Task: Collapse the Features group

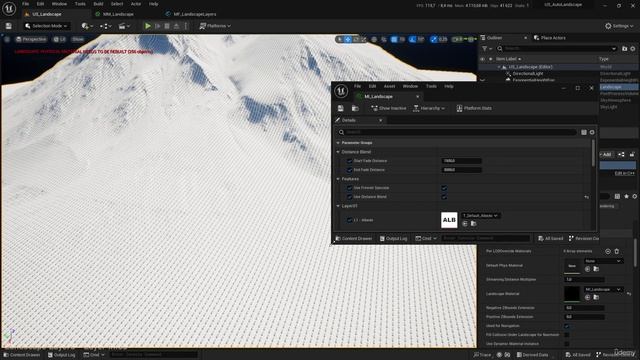Action: click(x=338, y=179)
